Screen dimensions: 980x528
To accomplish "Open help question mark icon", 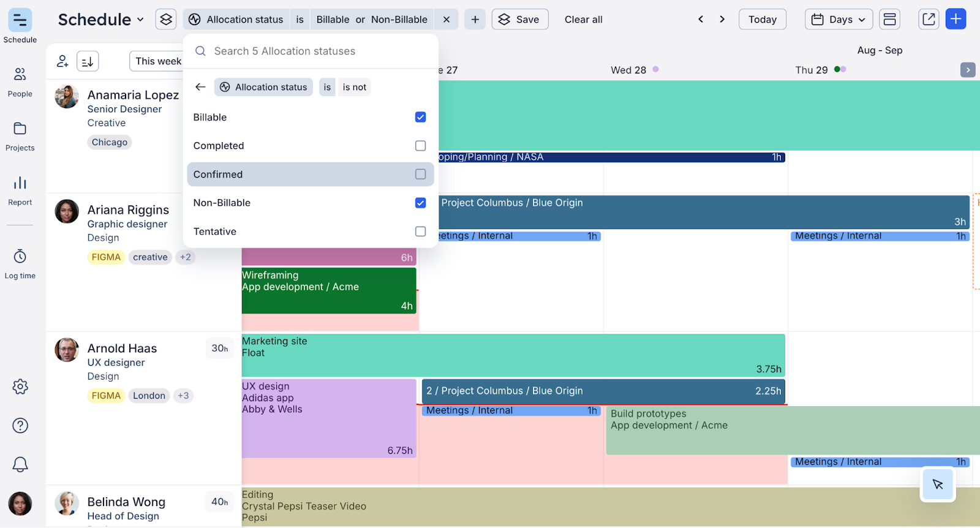I will coord(20,425).
